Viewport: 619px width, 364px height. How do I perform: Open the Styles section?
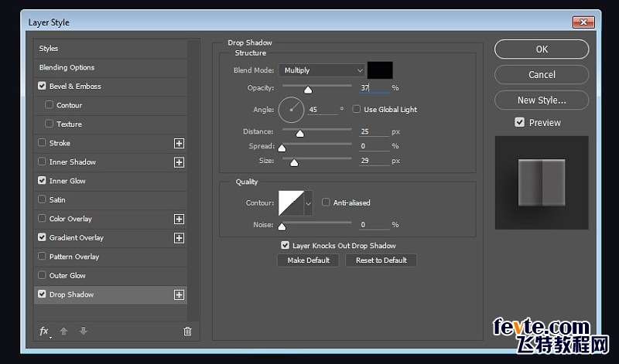click(111, 49)
